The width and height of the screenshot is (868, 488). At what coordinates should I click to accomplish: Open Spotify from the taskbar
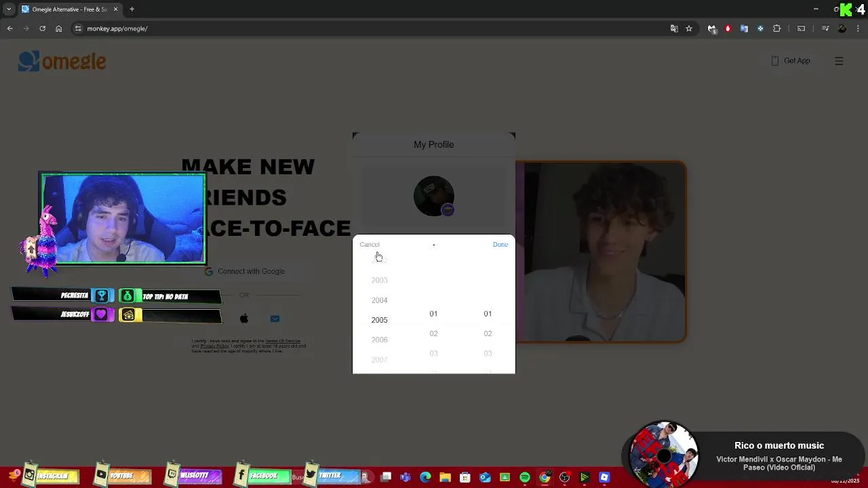tap(525, 478)
